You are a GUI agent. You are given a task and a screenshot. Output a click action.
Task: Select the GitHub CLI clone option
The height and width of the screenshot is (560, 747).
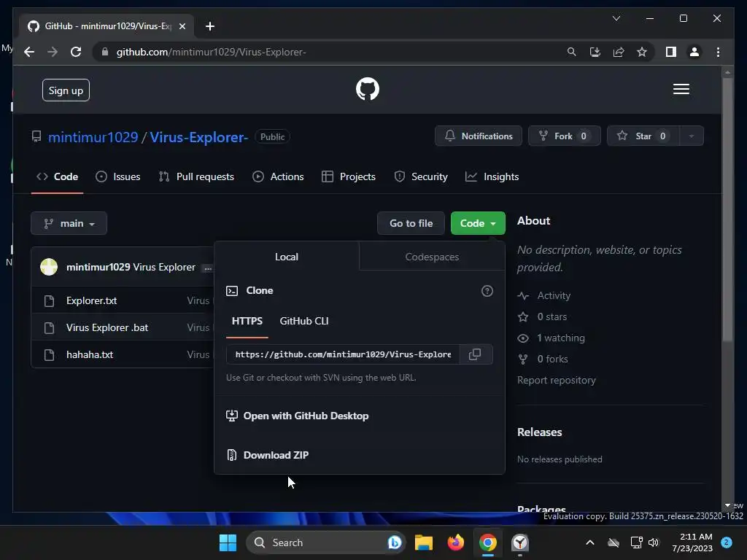304,321
